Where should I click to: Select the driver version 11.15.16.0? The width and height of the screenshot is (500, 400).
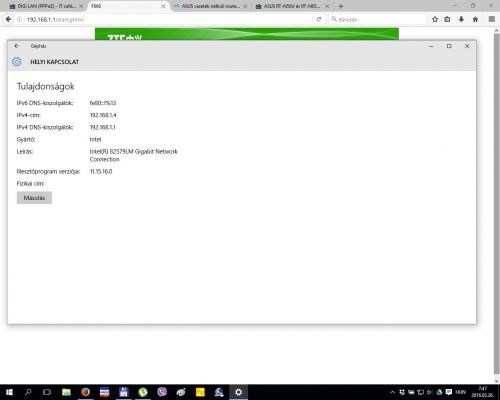coord(101,171)
